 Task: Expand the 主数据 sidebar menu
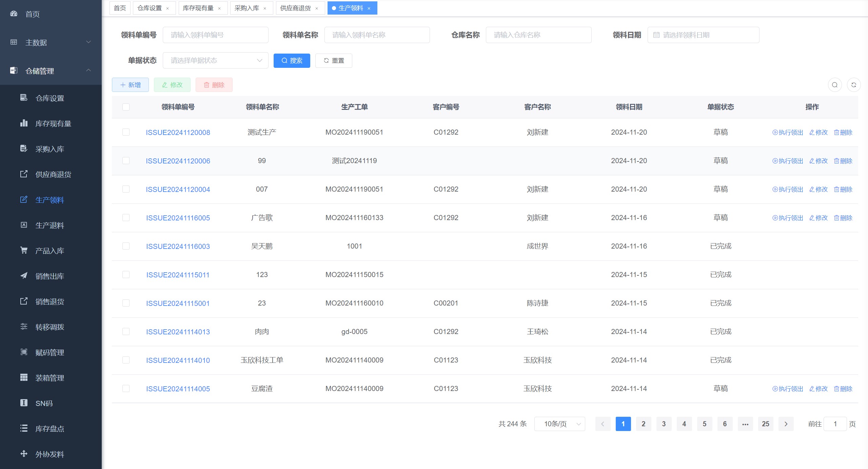click(51, 42)
